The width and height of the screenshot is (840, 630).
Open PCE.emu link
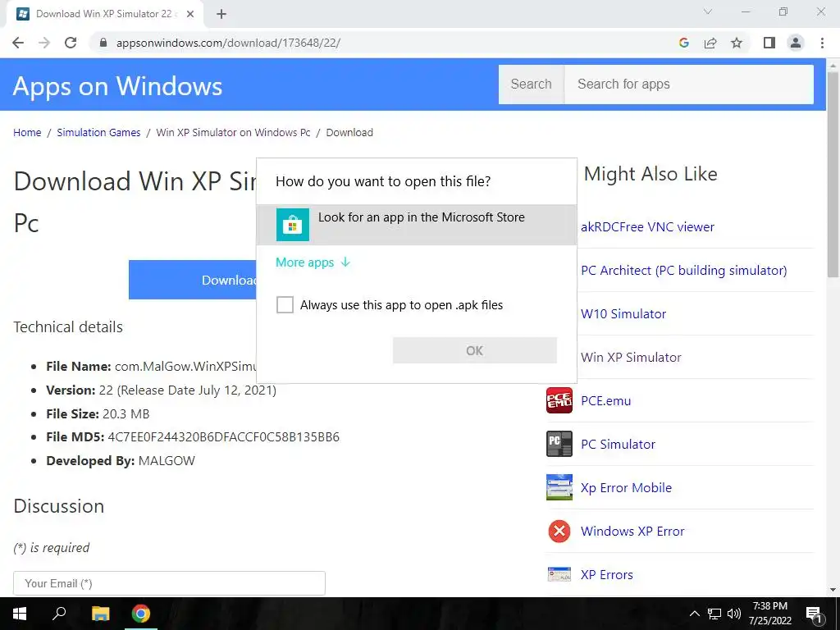(x=606, y=400)
